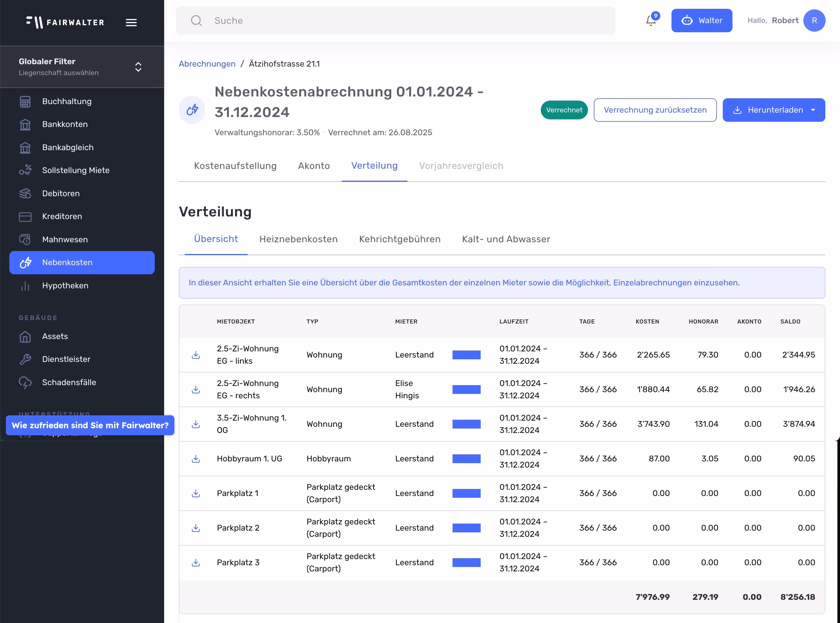Download statement for Hobbyraum 1. UG row
The image size is (840, 623).
point(195,458)
